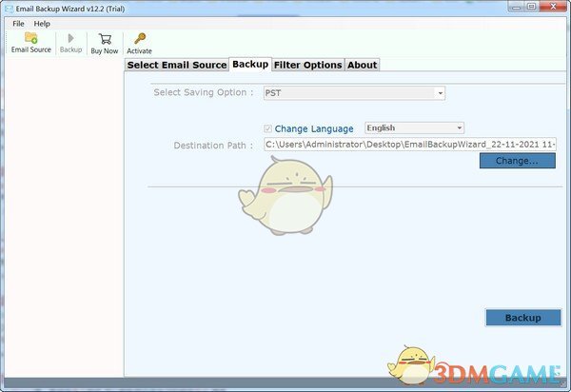Viewport: 571px width, 392px height.
Task: Minimize the Email Backup Wizard window
Action: pos(516,7)
